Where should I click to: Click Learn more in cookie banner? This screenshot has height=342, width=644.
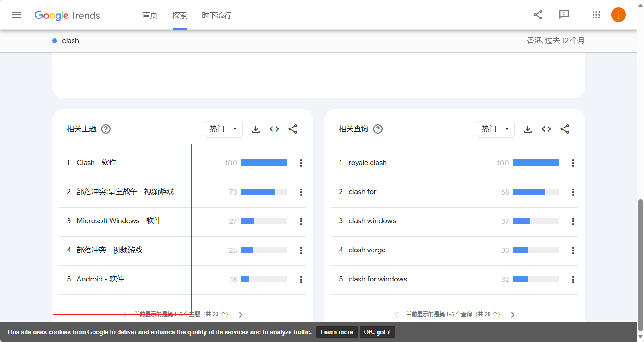click(x=337, y=332)
